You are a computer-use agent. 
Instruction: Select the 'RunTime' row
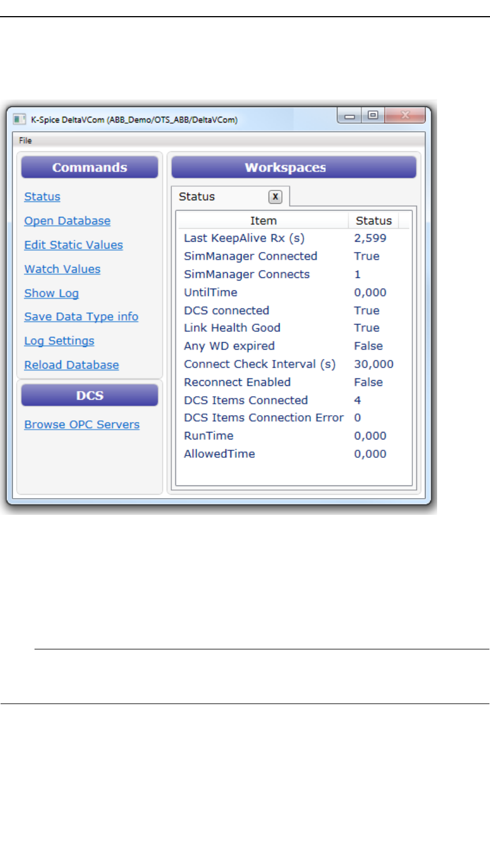pos(294,436)
